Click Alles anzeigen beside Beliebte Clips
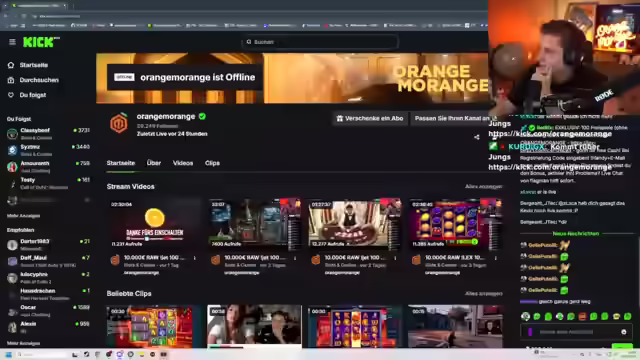This screenshot has width=640, height=360. coord(484,293)
